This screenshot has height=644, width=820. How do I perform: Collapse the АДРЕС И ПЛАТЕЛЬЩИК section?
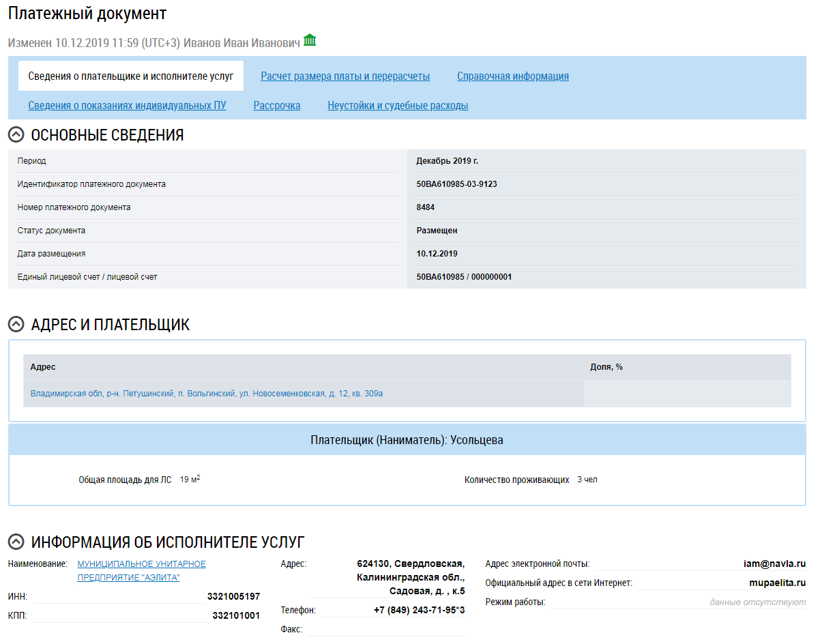16,325
